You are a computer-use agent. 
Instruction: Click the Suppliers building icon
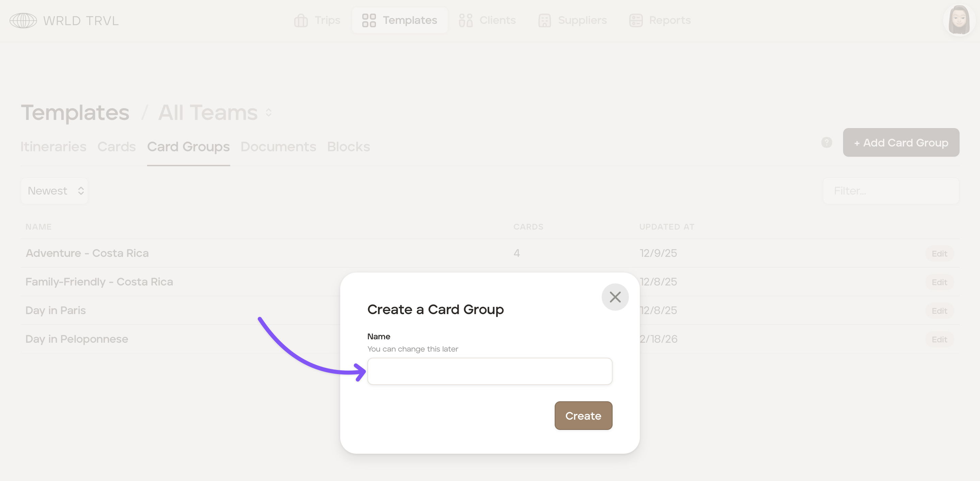[x=544, y=20]
